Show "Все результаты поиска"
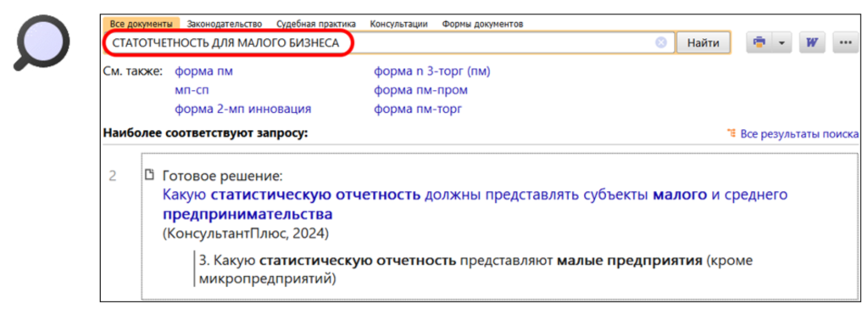The width and height of the screenshot is (868, 309). point(799,133)
